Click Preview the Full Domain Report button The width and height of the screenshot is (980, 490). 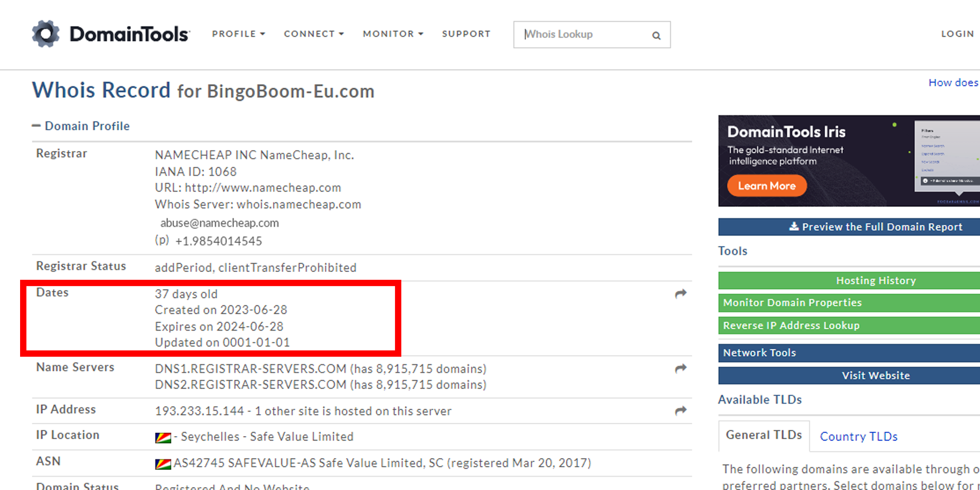pos(849,227)
